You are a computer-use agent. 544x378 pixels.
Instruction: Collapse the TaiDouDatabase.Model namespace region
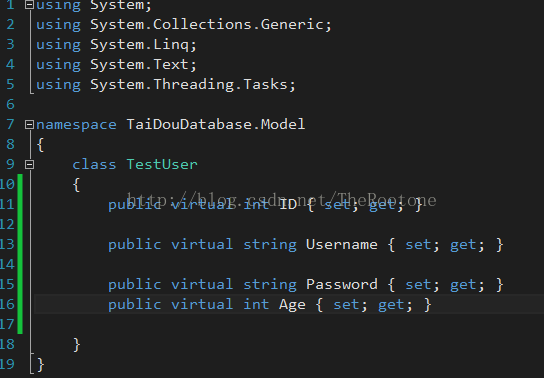tap(29, 124)
